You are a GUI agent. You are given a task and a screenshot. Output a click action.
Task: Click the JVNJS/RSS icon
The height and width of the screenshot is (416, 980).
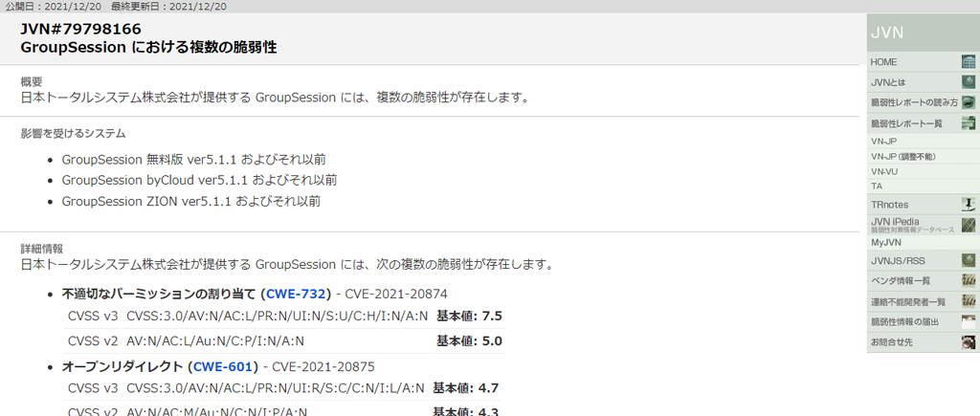(x=969, y=260)
